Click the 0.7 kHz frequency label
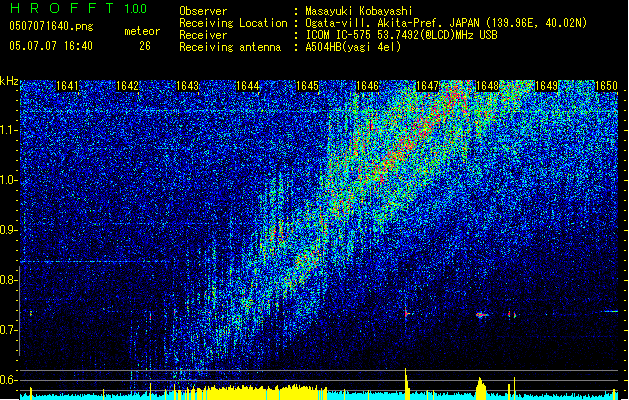Screen dimensions: 629x400 pos(9,330)
